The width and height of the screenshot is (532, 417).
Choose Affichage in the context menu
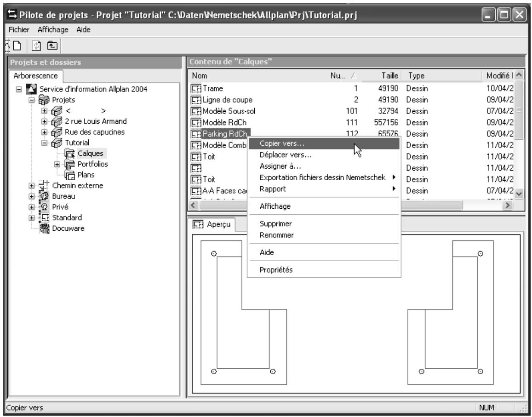click(x=324, y=206)
